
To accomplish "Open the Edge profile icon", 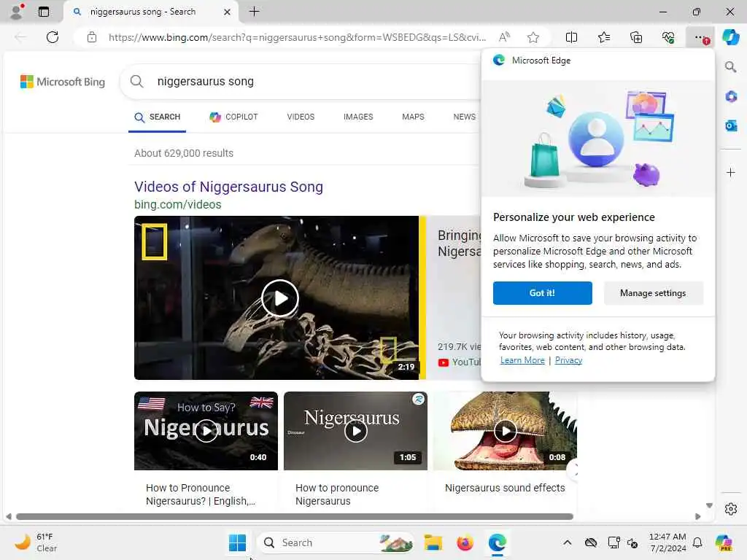I will click(x=17, y=12).
